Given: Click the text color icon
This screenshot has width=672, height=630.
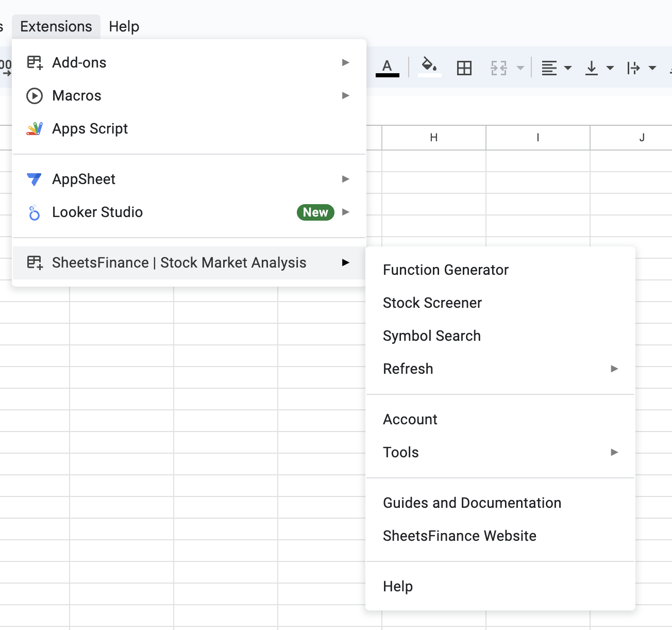Looking at the screenshot, I should (387, 68).
